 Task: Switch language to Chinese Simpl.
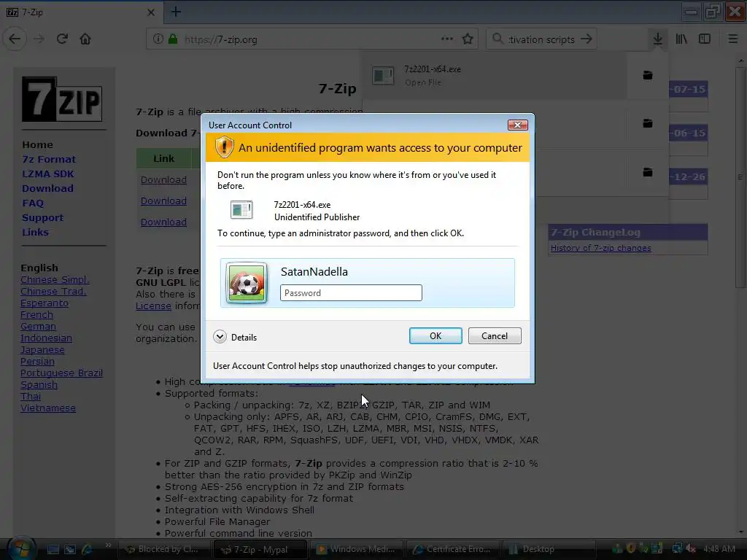coord(55,279)
